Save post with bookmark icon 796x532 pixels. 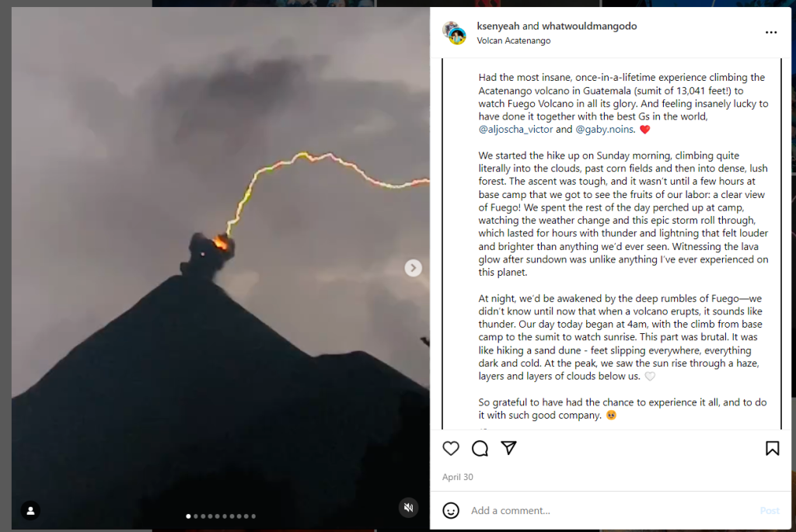772,448
